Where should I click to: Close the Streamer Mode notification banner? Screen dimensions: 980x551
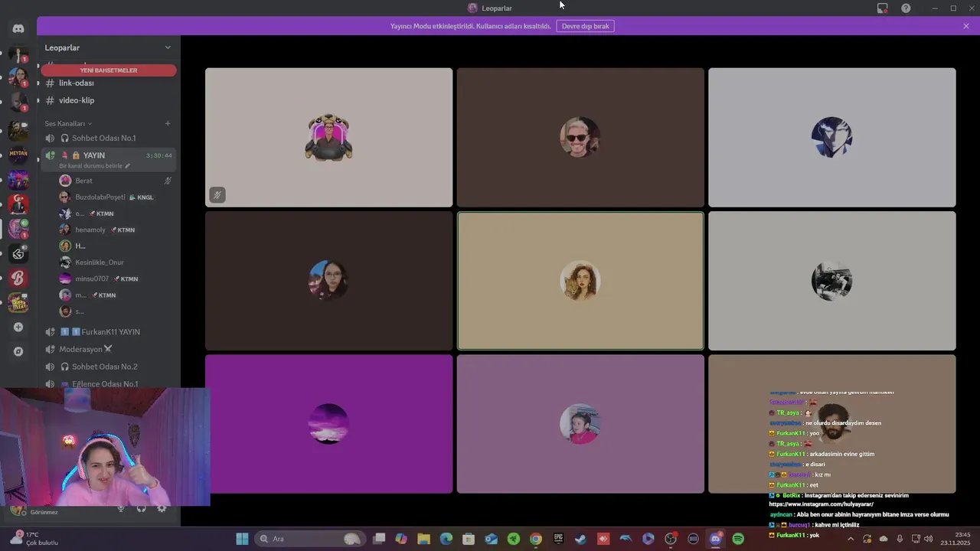pyautogui.click(x=966, y=26)
